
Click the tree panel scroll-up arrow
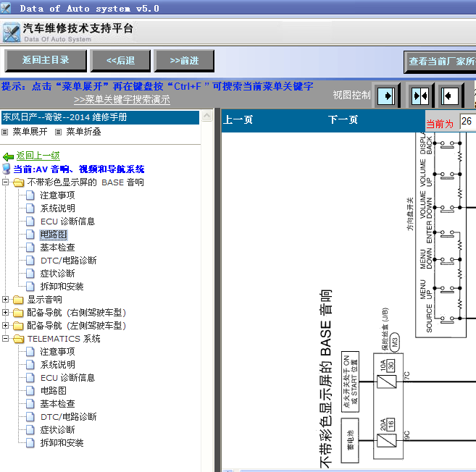[207, 116]
